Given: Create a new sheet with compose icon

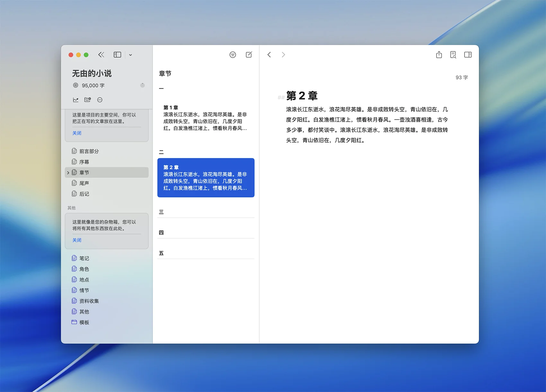Looking at the screenshot, I should [x=249, y=55].
